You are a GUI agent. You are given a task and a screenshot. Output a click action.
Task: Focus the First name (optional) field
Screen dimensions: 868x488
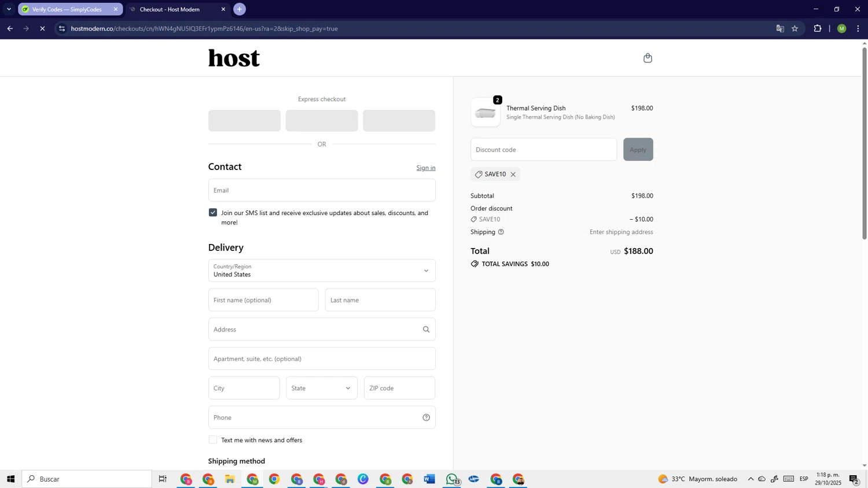pyautogui.click(x=263, y=300)
